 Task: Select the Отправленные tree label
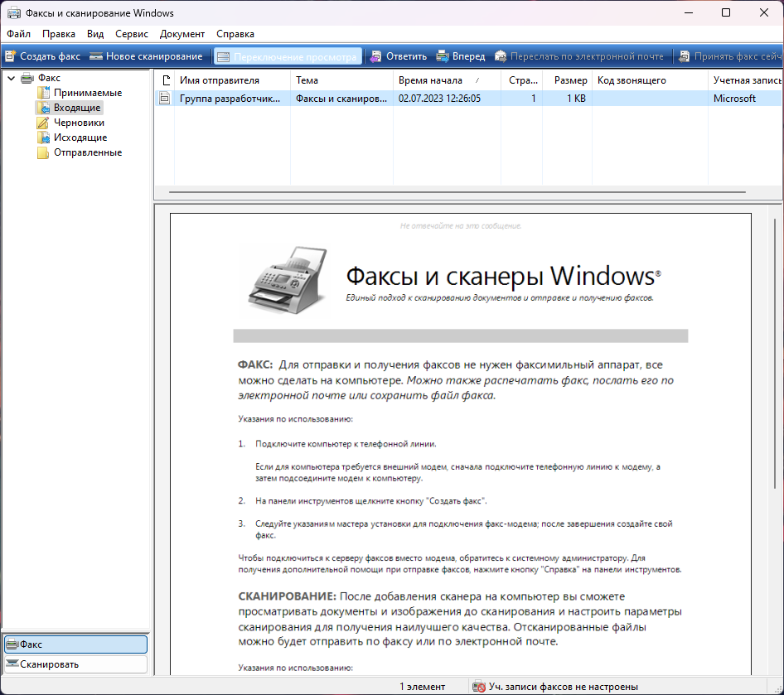88,153
